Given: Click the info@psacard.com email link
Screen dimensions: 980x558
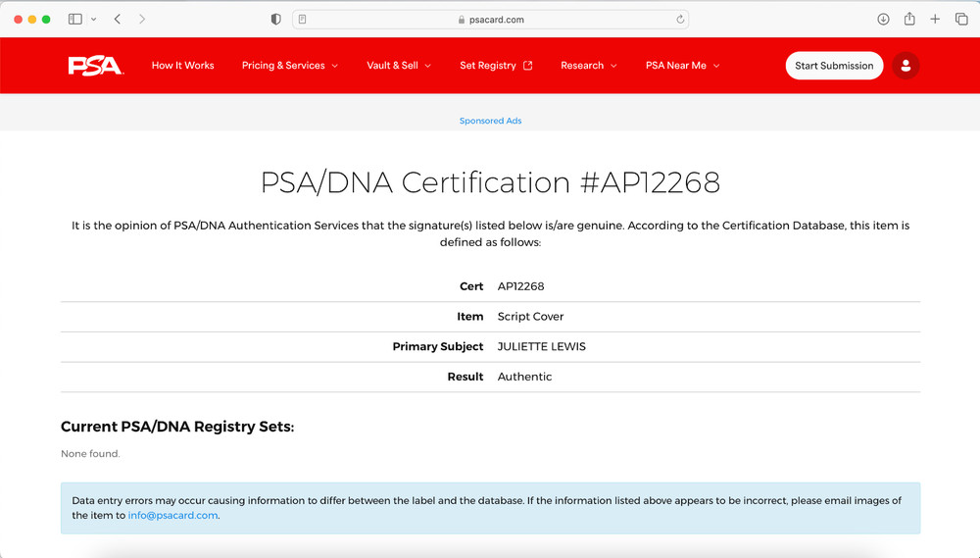Looking at the screenshot, I should tap(173, 516).
